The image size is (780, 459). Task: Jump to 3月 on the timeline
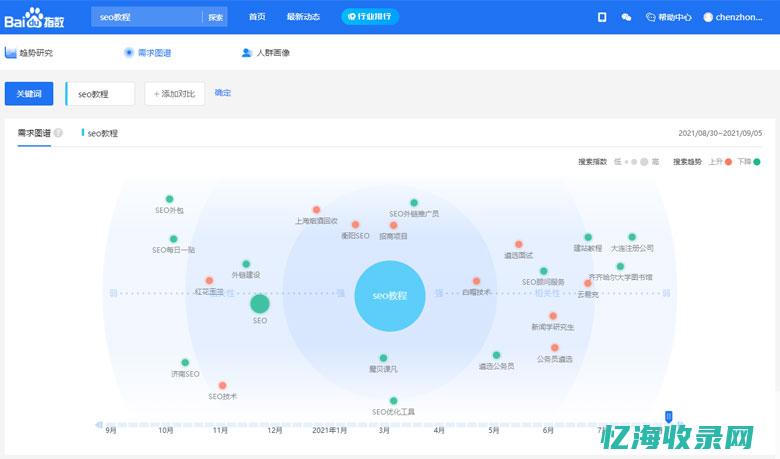point(384,430)
